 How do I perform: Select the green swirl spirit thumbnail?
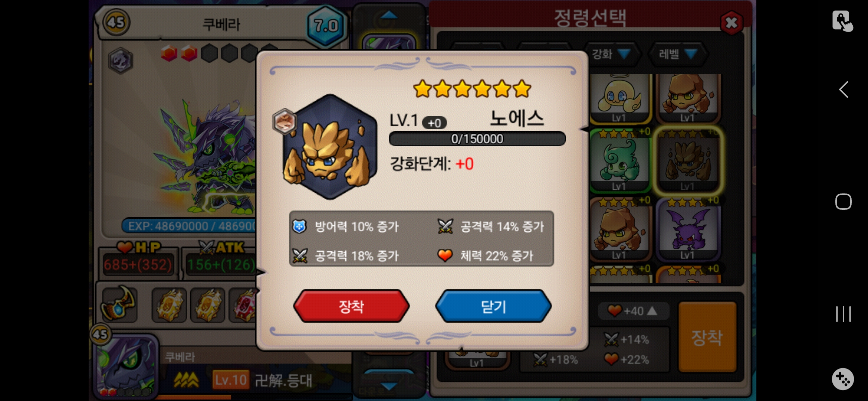[x=619, y=160]
